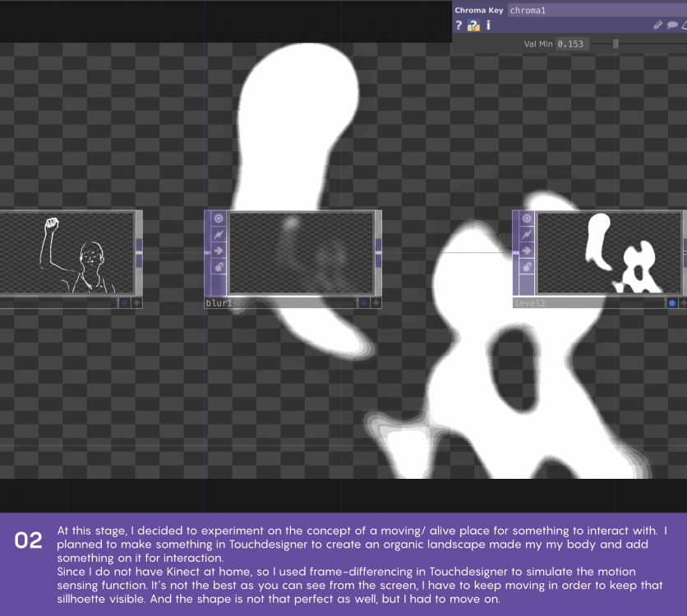
Task: Click the display flag dot on blur1
Action: point(363,303)
